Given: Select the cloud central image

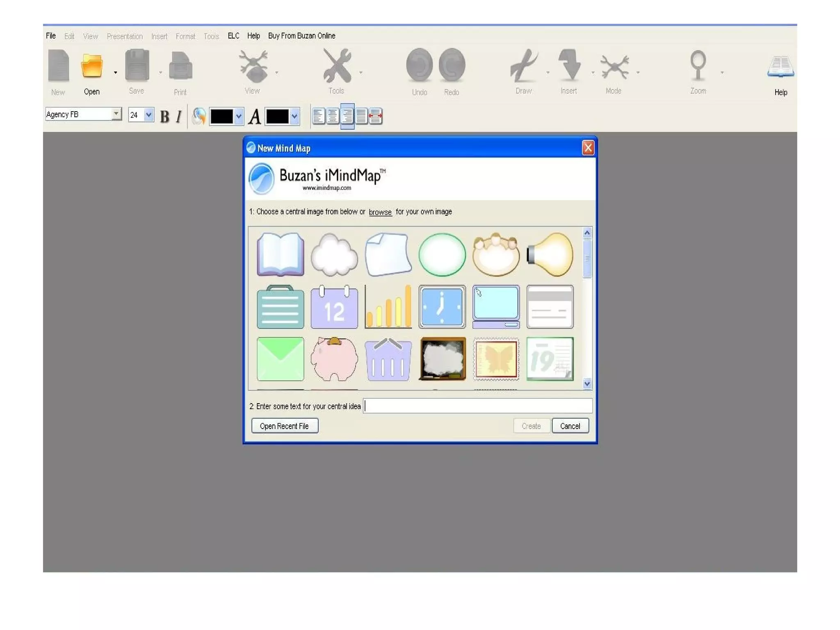Looking at the screenshot, I should pyautogui.click(x=334, y=254).
